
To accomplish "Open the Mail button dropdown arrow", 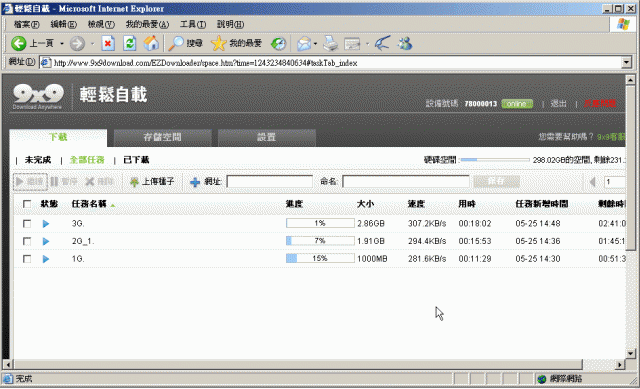I will point(316,43).
